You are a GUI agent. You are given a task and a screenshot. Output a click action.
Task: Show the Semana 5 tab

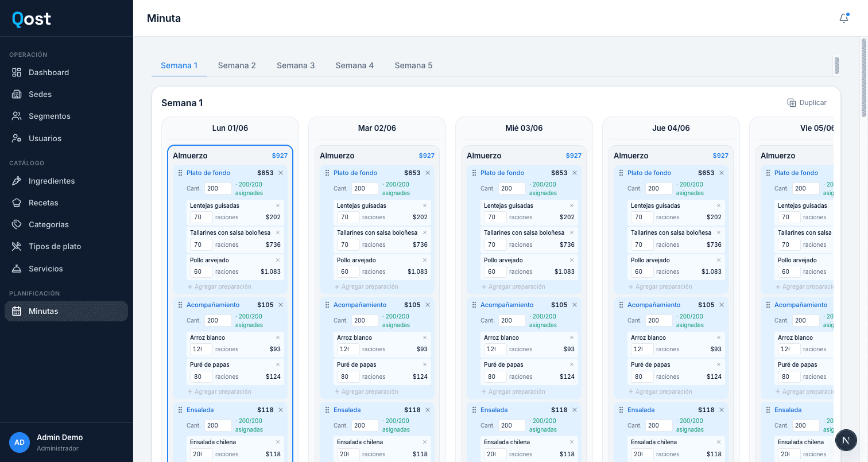point(414,65)
